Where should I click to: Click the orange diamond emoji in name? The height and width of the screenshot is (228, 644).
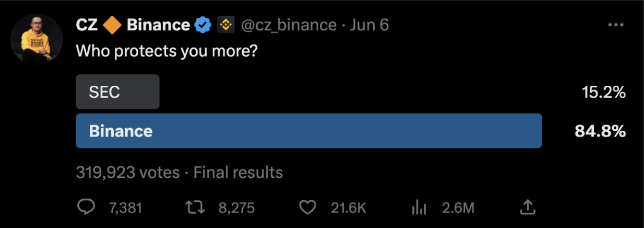click(x=112, y=25)
